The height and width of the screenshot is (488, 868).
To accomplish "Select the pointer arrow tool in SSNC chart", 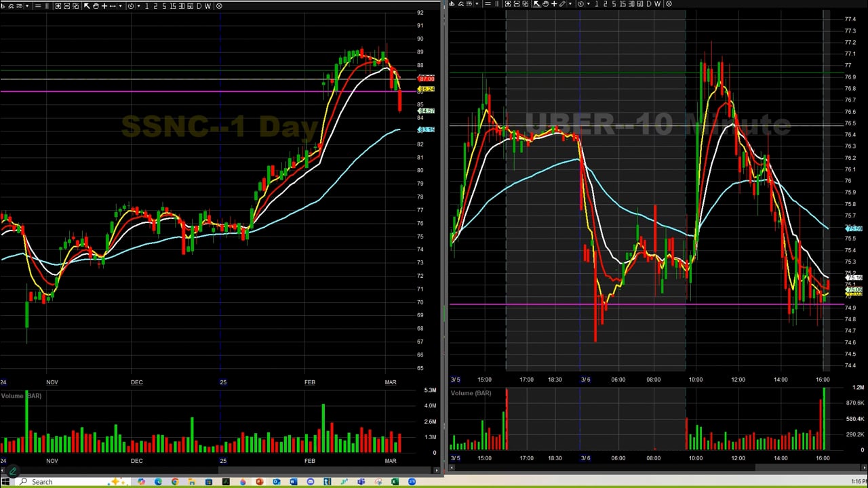I will (x=87, y=6).
